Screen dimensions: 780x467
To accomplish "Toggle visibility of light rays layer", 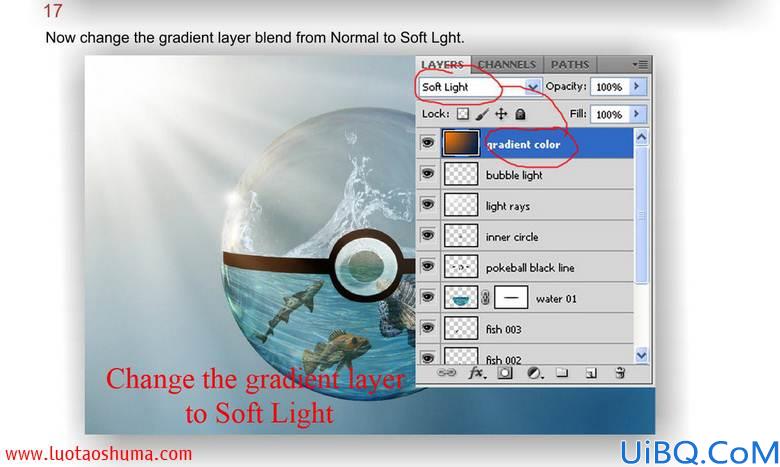I will pyautogui.click(x=427, y=204).
